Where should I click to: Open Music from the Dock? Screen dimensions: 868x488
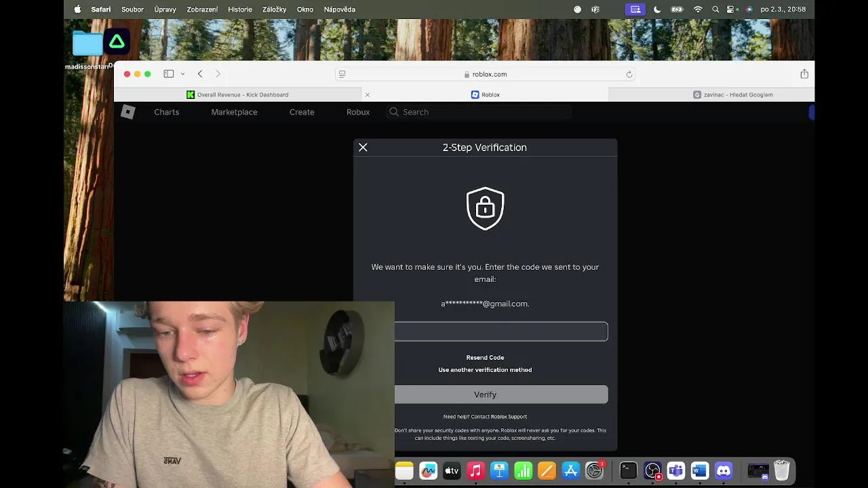pos(475,470)
